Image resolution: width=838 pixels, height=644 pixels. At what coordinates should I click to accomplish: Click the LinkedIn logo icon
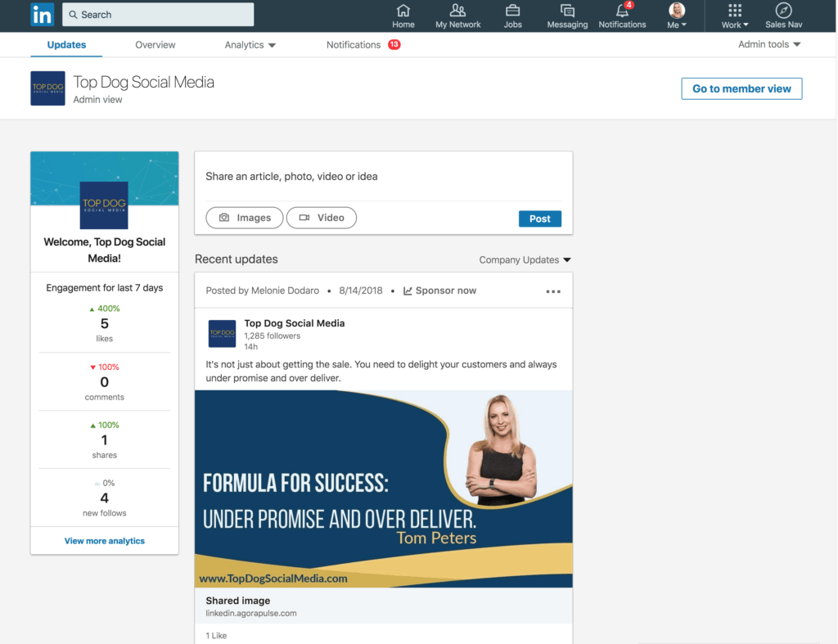click(x=43, y=15)
